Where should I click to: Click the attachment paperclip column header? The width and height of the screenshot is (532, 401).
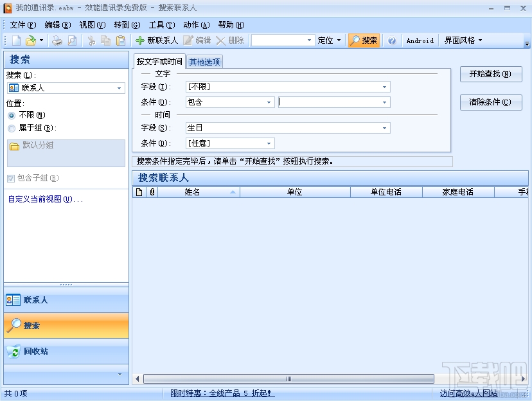coord(152,192)
